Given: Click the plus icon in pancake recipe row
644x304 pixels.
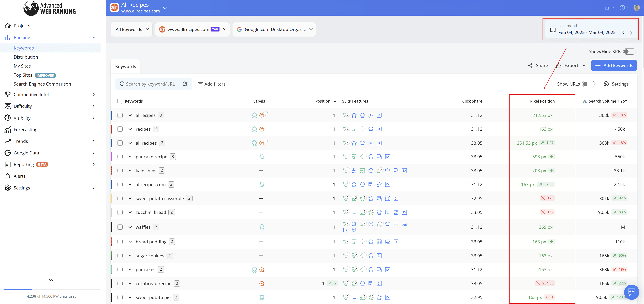Looking at the screenshot, I should (x=552, y=157).
